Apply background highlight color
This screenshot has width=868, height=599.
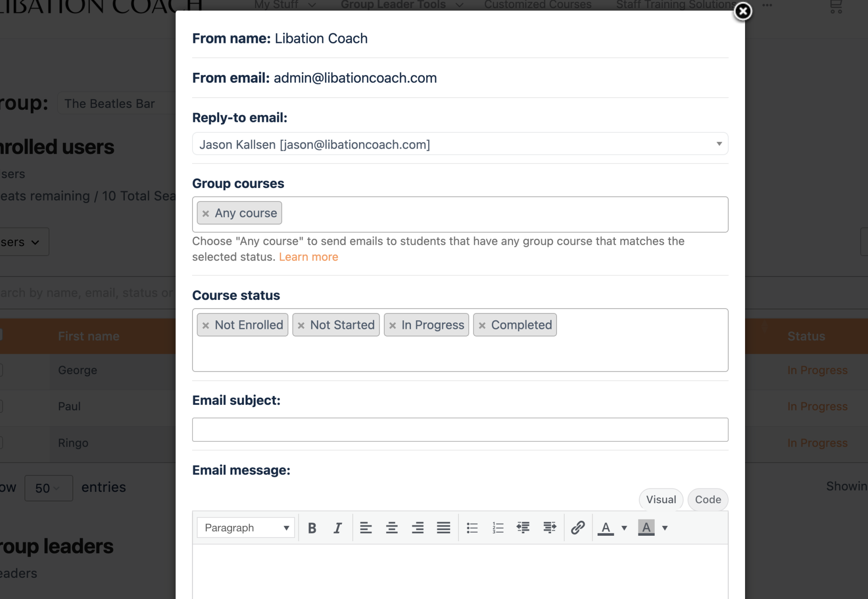click(x=646, y=528)
